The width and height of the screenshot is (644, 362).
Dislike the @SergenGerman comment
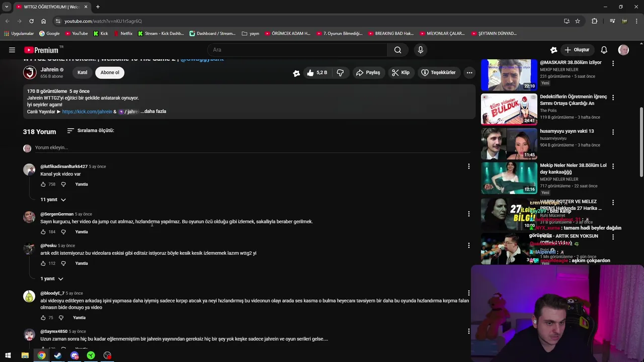tap(63, 232)
